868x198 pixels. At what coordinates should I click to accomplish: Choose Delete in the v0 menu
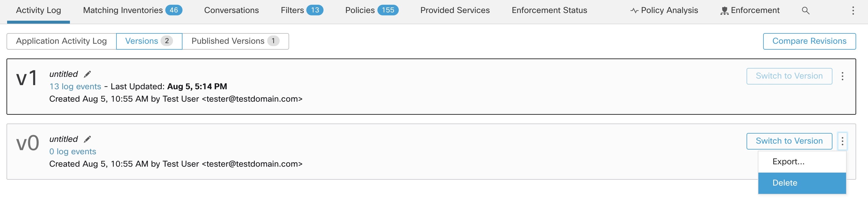[x=785, y=183]
